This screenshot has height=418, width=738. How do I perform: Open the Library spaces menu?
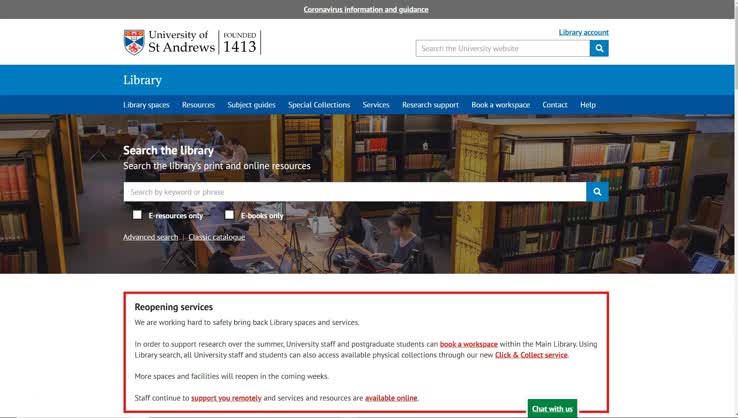point(146,105)
